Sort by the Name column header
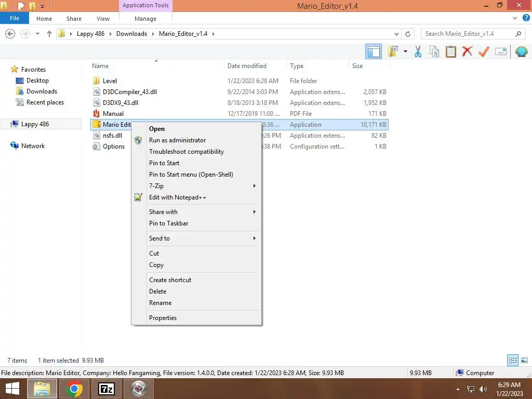Screen dimensions: 532x399 coord(100,66)
